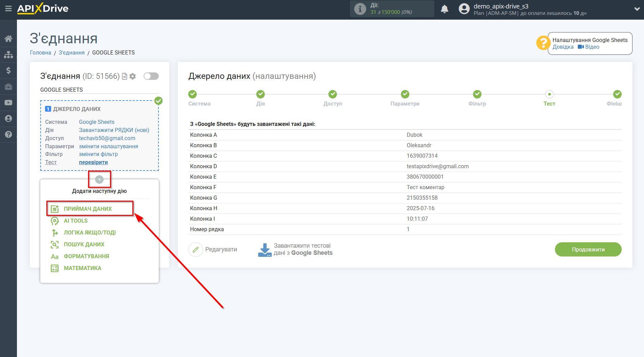Open the З'єднання breadcrumb link
The image size is (644, 357).
tap(71, 53)
